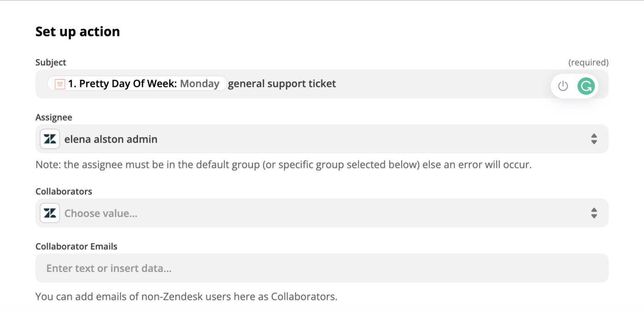Click the Collaborators field label
Viewport: 644px width, 311px height.
click(64, 191)
